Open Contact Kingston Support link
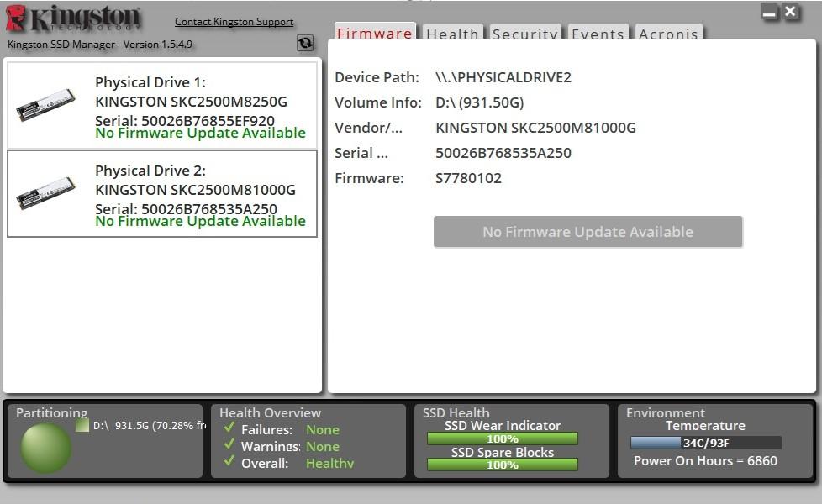 [x=234, y=22]
